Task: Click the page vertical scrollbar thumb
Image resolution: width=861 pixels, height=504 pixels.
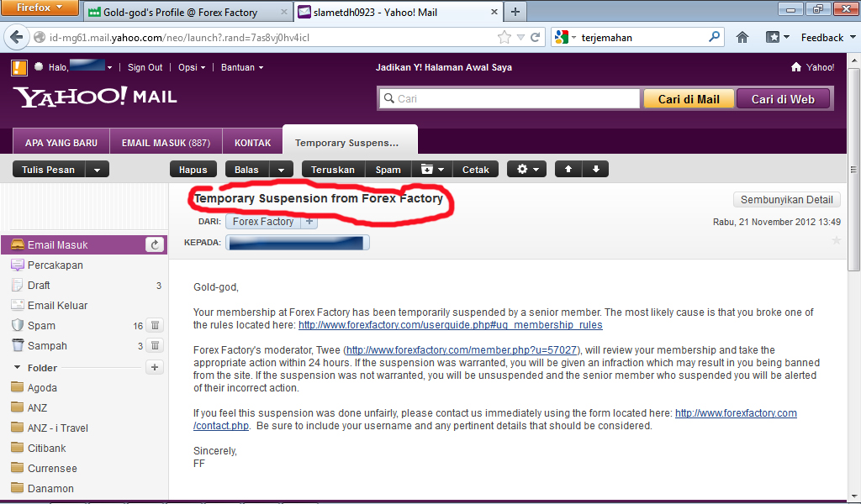Action: pyautogui.click(x=853, y=169)
